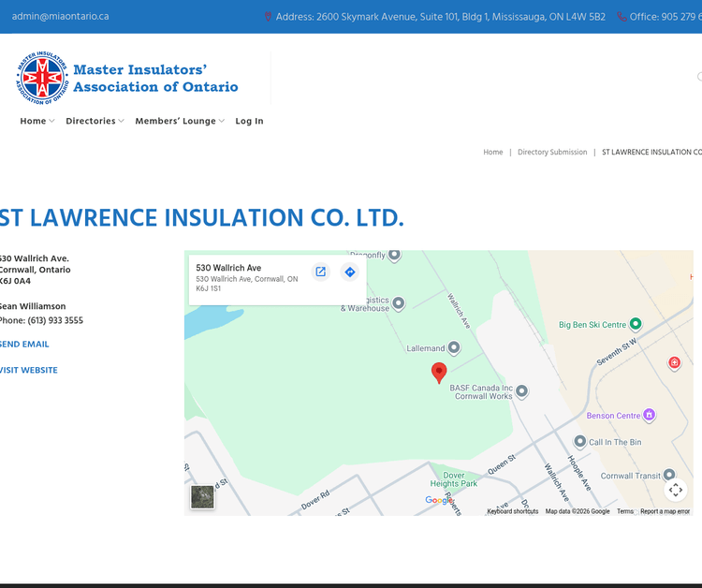Click the map Terms link
The height and width of the screenshot is (588, 702).
click(625, 511)
